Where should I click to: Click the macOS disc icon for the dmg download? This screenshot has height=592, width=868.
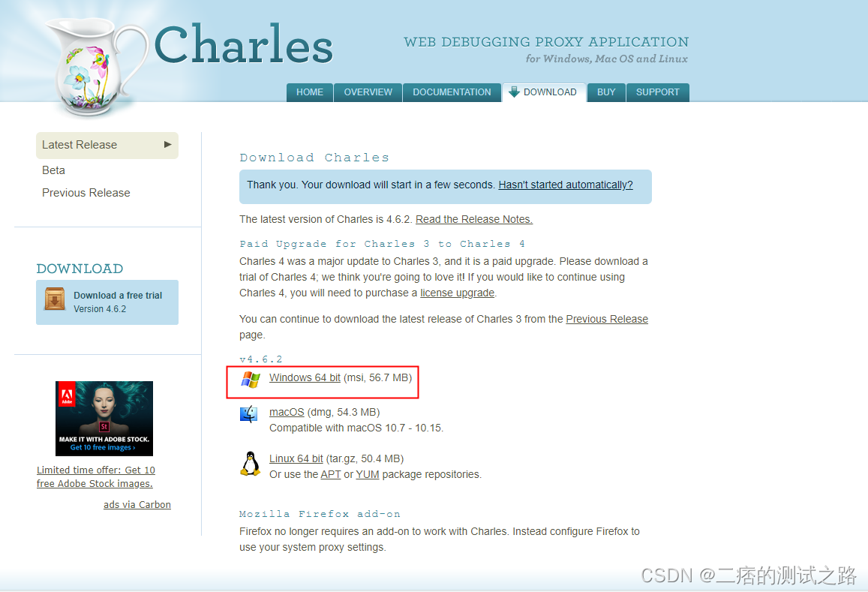tap(249, 413)
